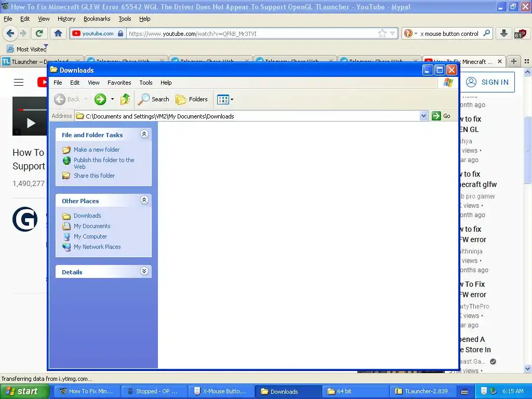Play the YouTube video
This screenshot has height=399, width=532.
(31, 123)
